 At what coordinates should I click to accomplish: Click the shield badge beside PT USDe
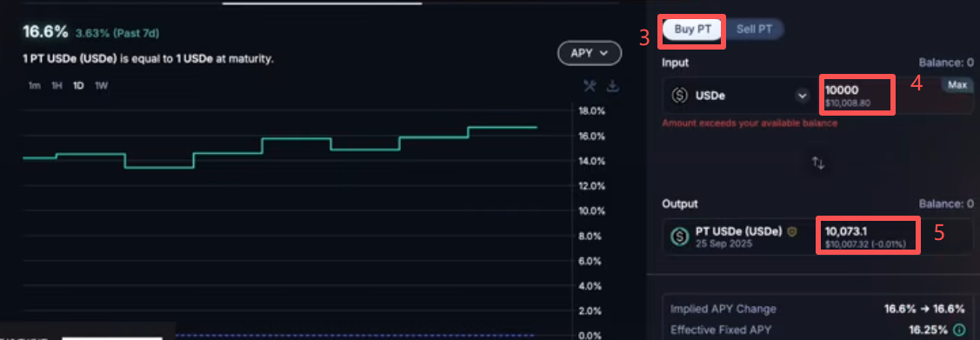coord(792,232)
